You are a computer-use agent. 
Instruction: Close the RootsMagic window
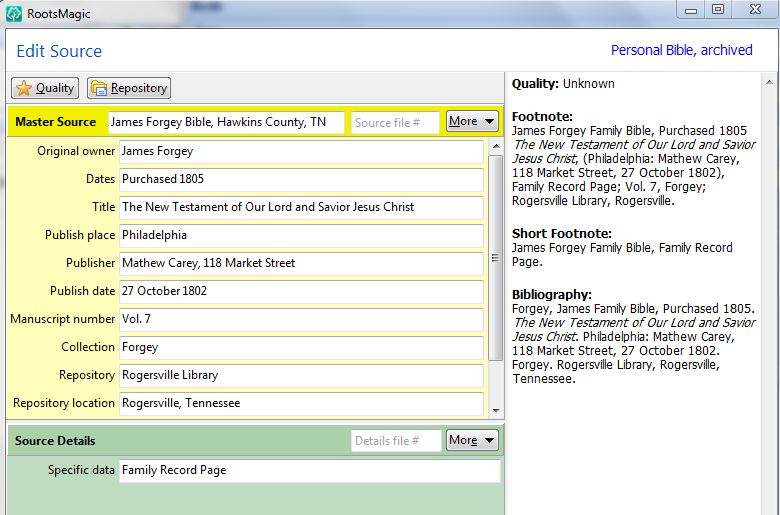coord(756,9)
